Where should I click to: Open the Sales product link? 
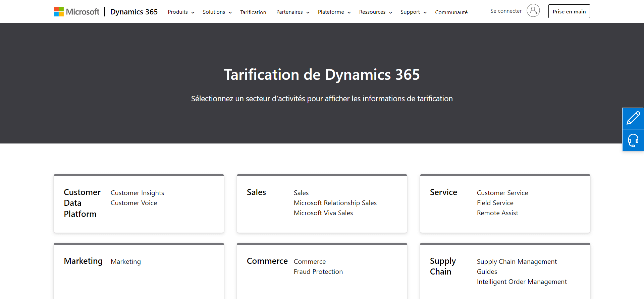[x=301, y=193]
